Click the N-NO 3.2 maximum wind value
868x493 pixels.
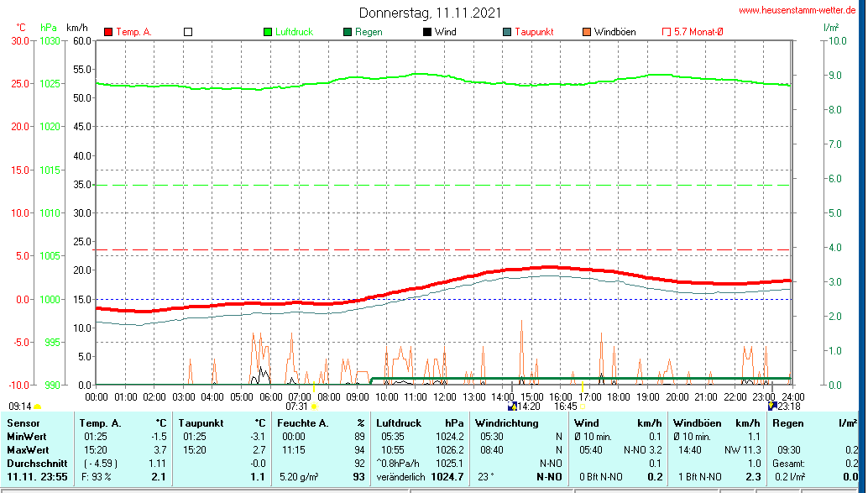pyautogui.click(x=643, y=450)
